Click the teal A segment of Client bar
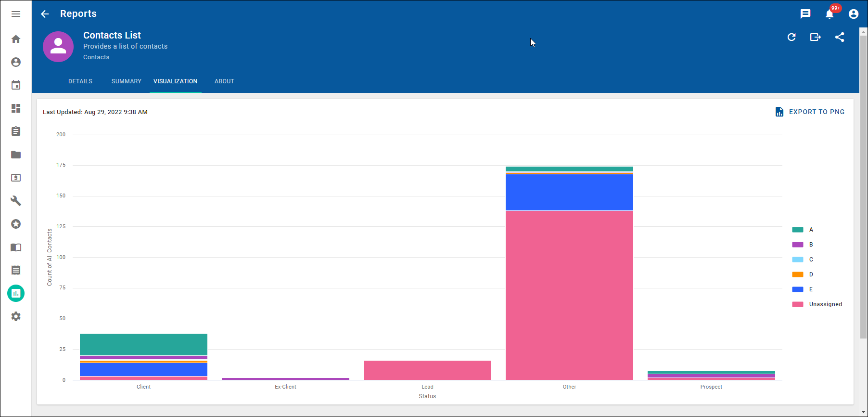The image size is (868, 417). (143, 344)
